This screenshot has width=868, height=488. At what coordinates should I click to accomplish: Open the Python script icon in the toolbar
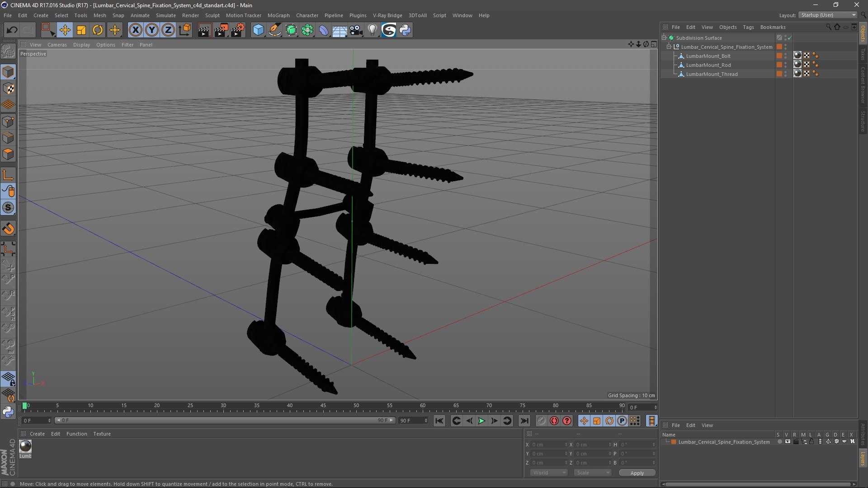(405, 30)
